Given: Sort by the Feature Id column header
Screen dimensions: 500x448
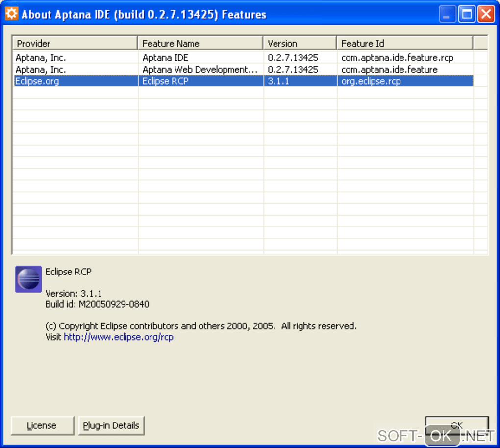Looking at the screenshot, I should [x=404, y=43].
